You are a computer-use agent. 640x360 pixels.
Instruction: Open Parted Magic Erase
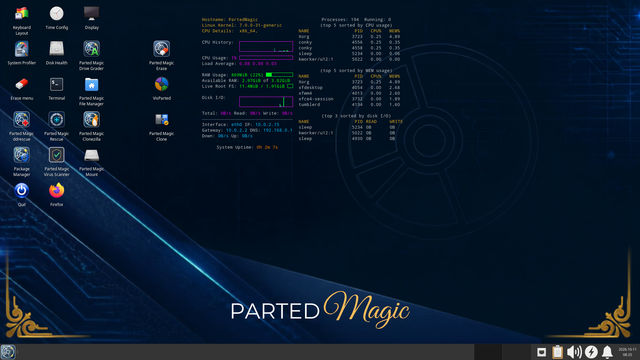(x=162, y=49)
